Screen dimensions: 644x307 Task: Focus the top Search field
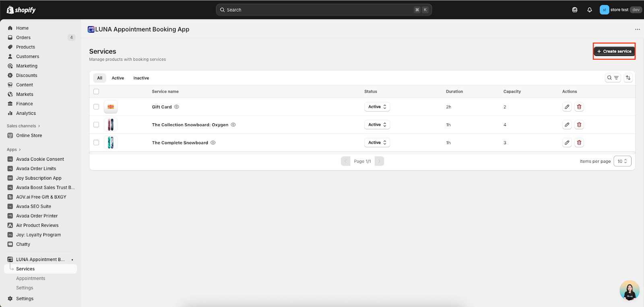point(318,10)
